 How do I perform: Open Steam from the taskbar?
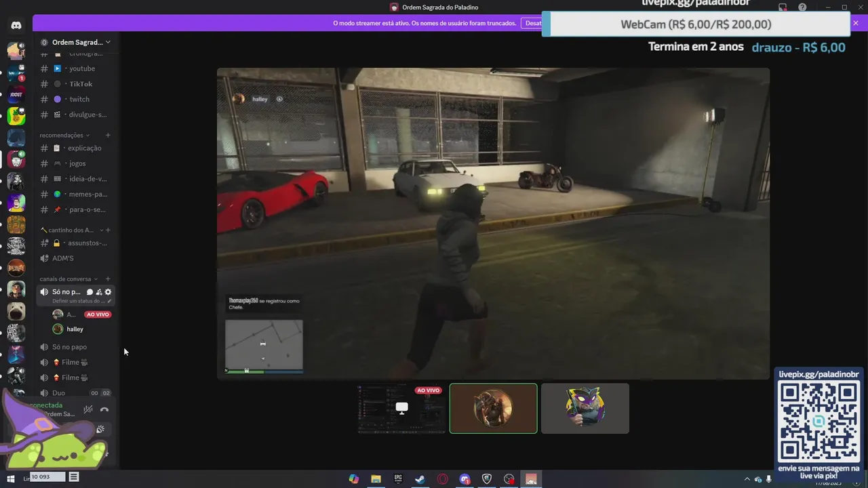pos(420,479)
